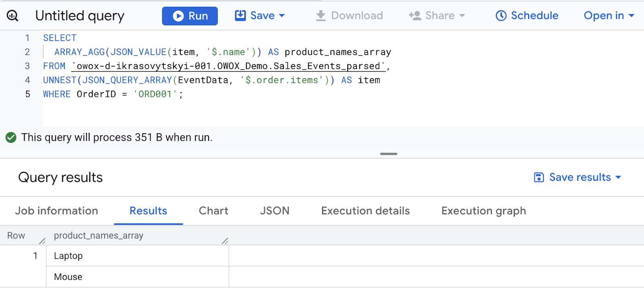Click 'ORD001' string in WHERE clause

click(155, 94)
